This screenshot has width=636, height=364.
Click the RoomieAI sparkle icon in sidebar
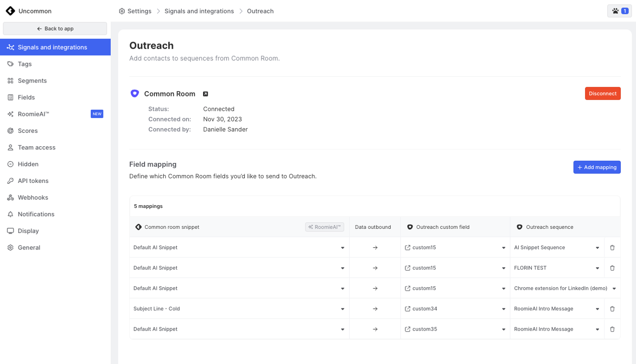[10, 114]
